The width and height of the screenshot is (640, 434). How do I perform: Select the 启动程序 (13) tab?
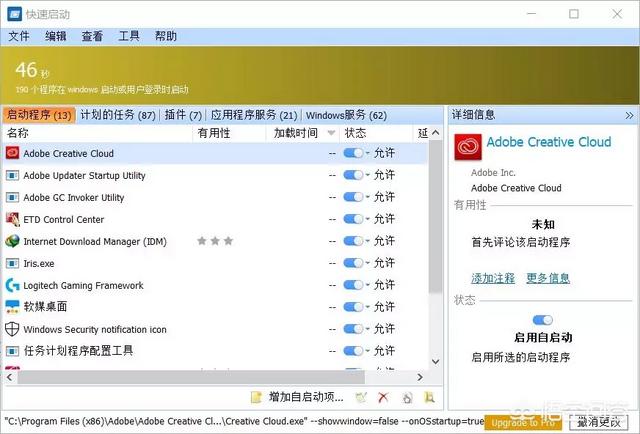(39, 115)
